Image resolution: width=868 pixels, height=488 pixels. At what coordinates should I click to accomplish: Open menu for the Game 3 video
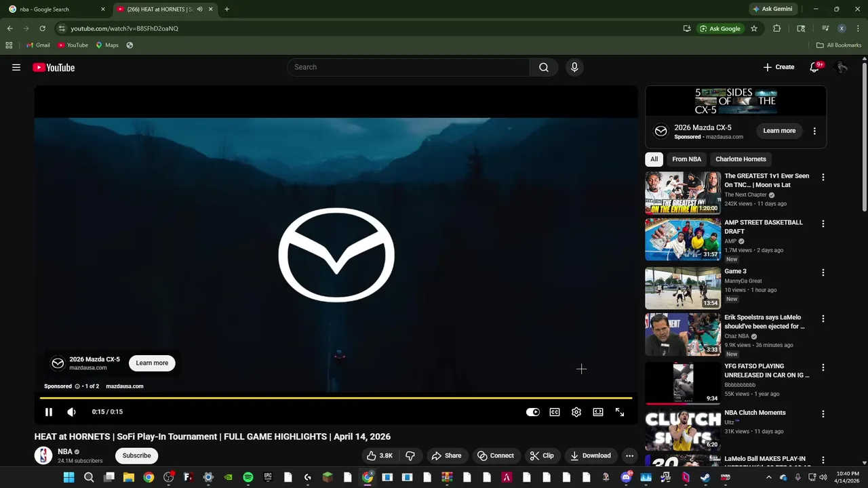point(823,272)
